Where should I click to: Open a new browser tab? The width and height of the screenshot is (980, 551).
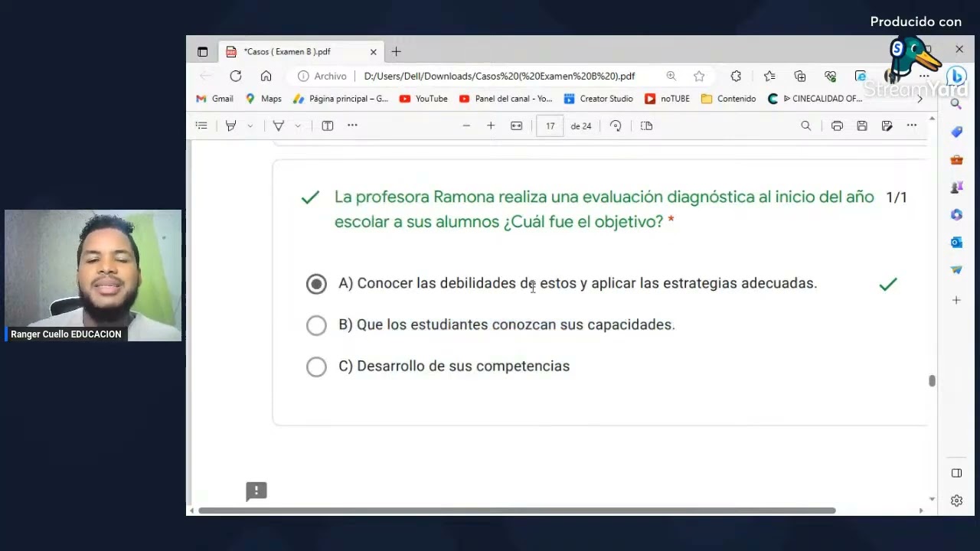click(396, 52)
